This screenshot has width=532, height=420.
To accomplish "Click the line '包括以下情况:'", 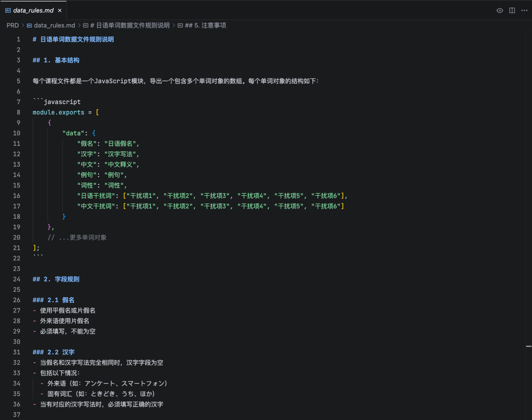I will (x=60, y=373).
